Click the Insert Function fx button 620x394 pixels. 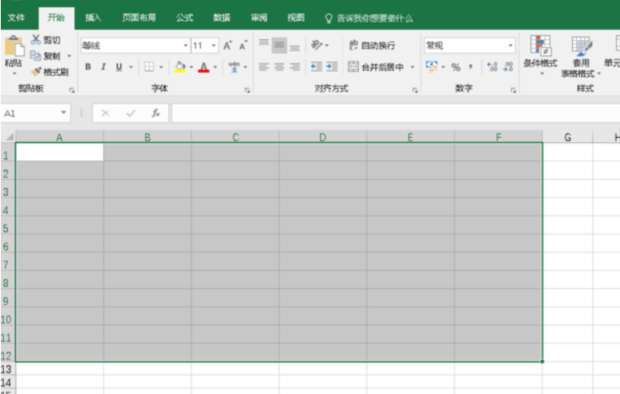156,113
